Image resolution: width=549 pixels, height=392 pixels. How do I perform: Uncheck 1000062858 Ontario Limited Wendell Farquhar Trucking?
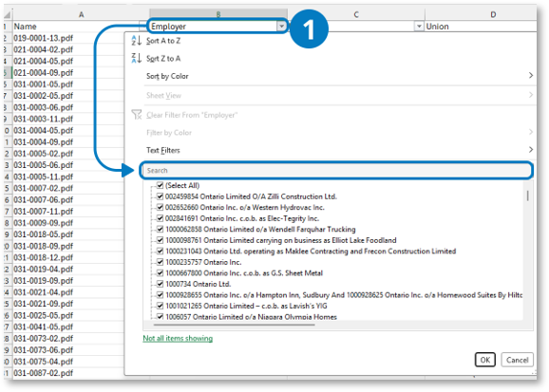[160, 229]
